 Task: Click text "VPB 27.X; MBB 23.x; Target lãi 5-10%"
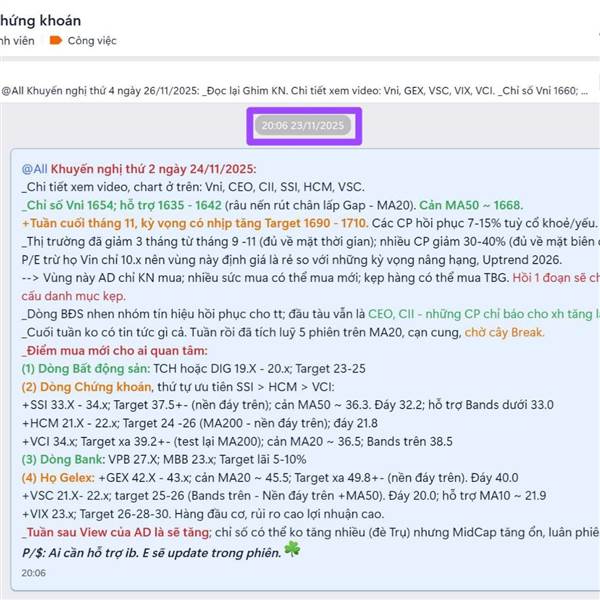pyautogui.click(x=207, y=460)
